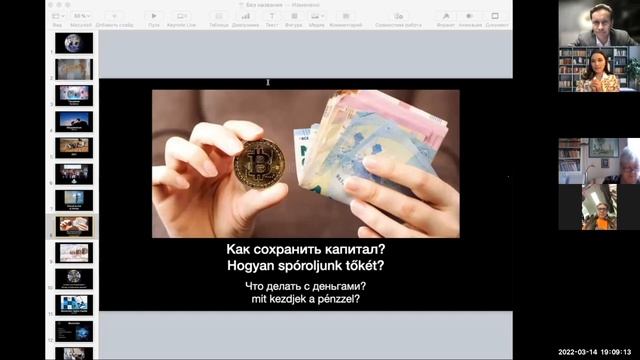Add a comment with Комментарий icon

point(346,16)
